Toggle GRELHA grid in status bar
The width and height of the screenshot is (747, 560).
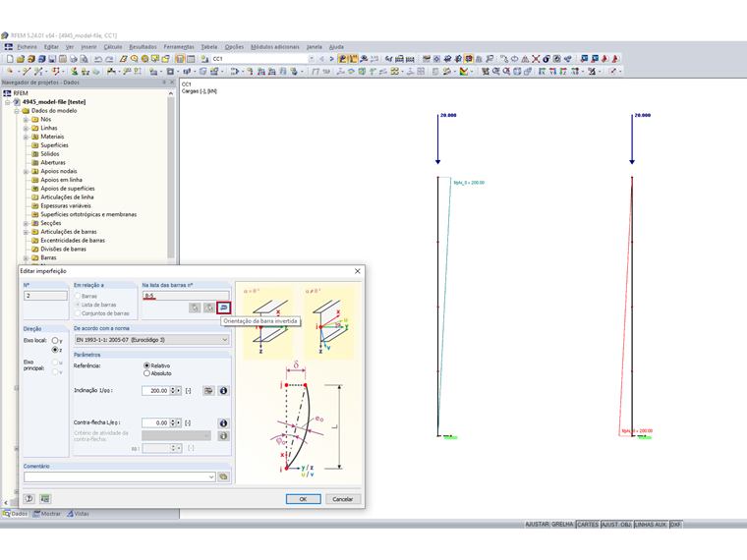(x=562, y=525)
